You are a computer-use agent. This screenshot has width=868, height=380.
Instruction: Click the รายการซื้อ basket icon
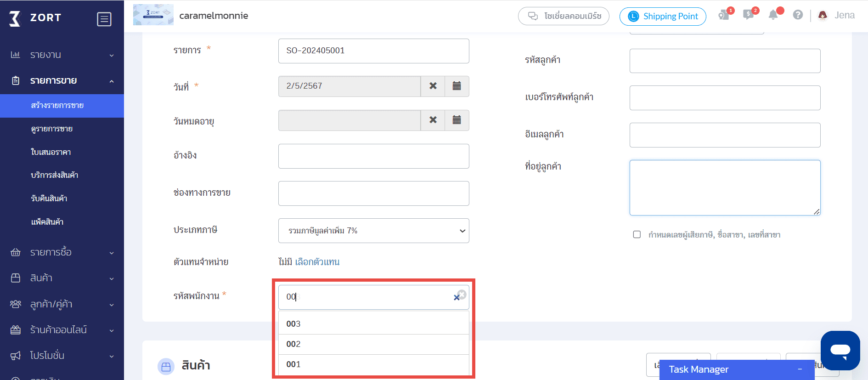[16, 252]
